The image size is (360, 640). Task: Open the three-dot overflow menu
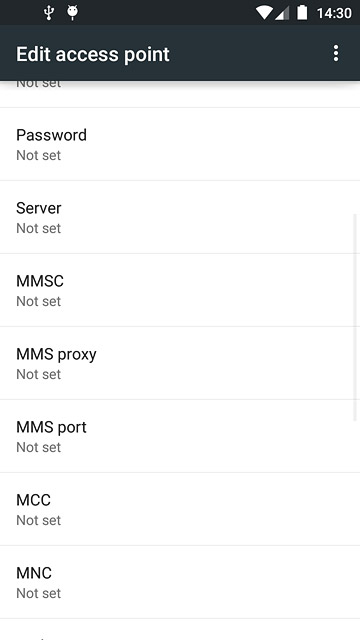(x=336, y=53)
